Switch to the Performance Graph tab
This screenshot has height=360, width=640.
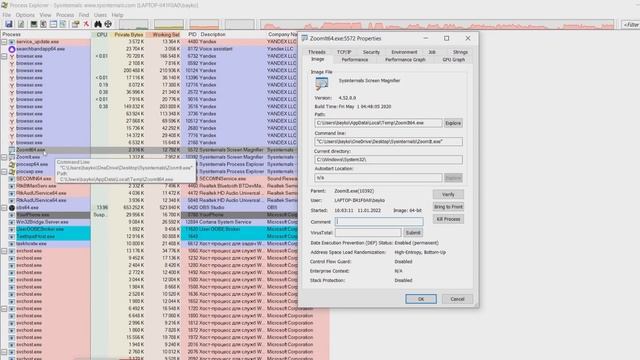point(405,60)
